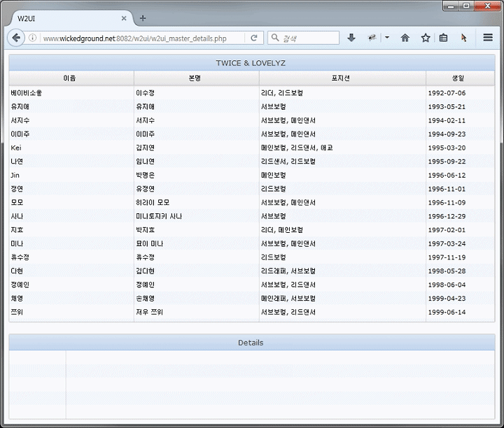Click the Details panel header
The width and height of the screenshot is (504, 428).
click(252, 343)
